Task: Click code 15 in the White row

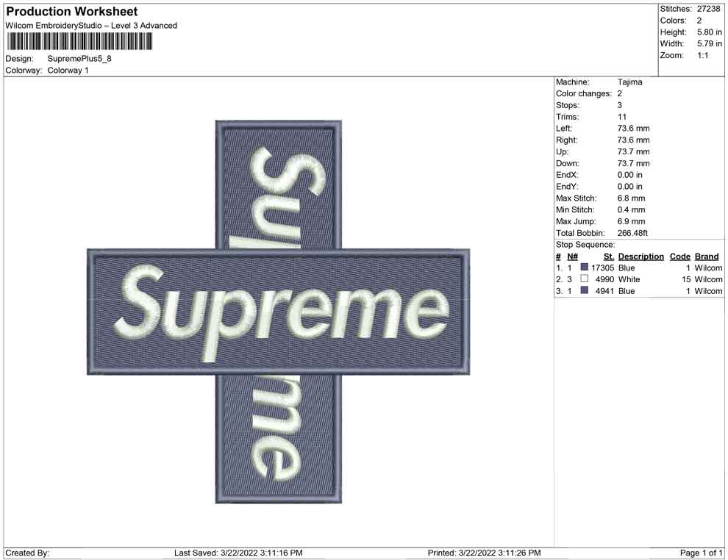Action: [x=686, y=279]
